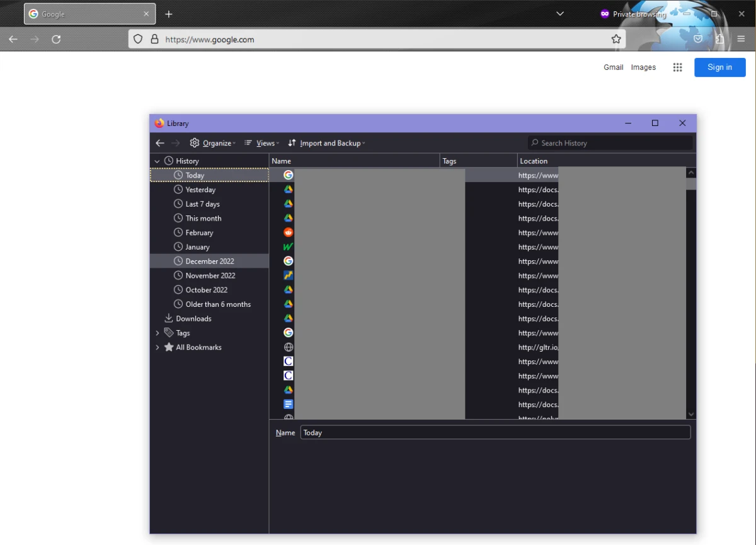This screenshot has width=756, height=545.
Task: Reload the page using the refresh icon
Action: (56, 39)
